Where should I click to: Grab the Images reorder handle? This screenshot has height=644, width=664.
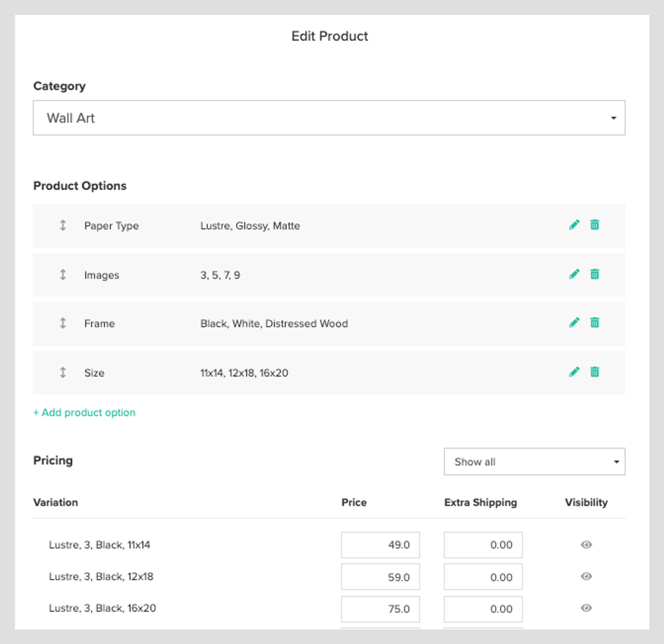(x=63, y=275)
